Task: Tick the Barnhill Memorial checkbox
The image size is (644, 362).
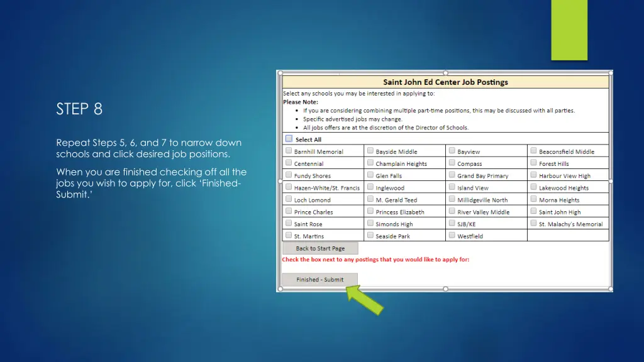Action: pyautogui.click(x=289, y=151)
